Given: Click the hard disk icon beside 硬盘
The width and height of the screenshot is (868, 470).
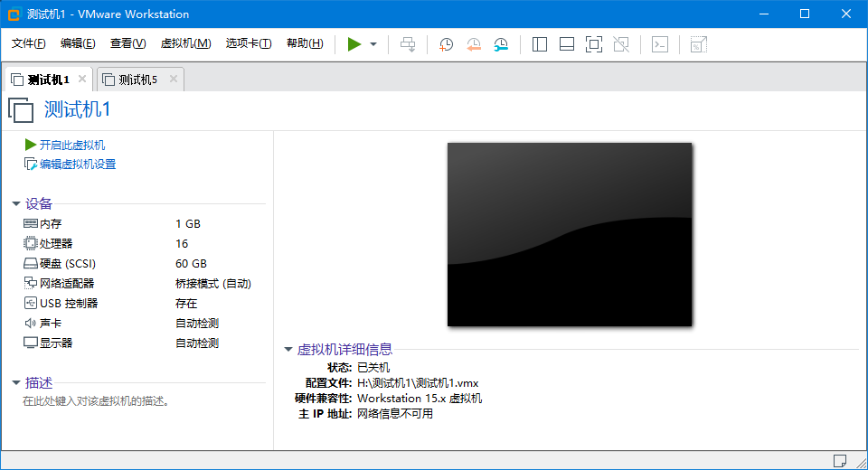Looking at the screenshot, I should [x=31, y=264].
